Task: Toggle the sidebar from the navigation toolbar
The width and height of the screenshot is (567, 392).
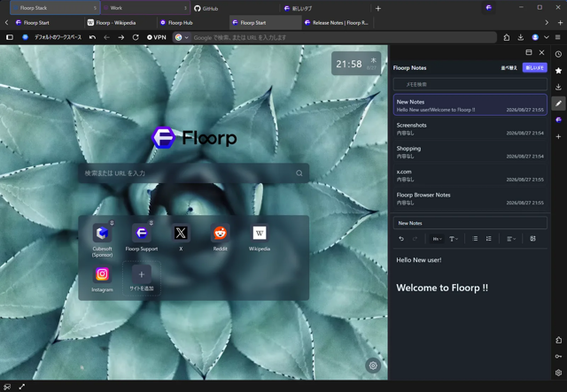Action: pyautogui.click(x=10, y=37)
